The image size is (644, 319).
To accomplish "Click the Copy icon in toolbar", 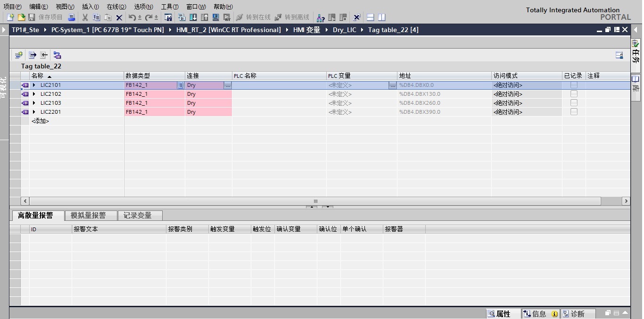I will tap(97, 17).
